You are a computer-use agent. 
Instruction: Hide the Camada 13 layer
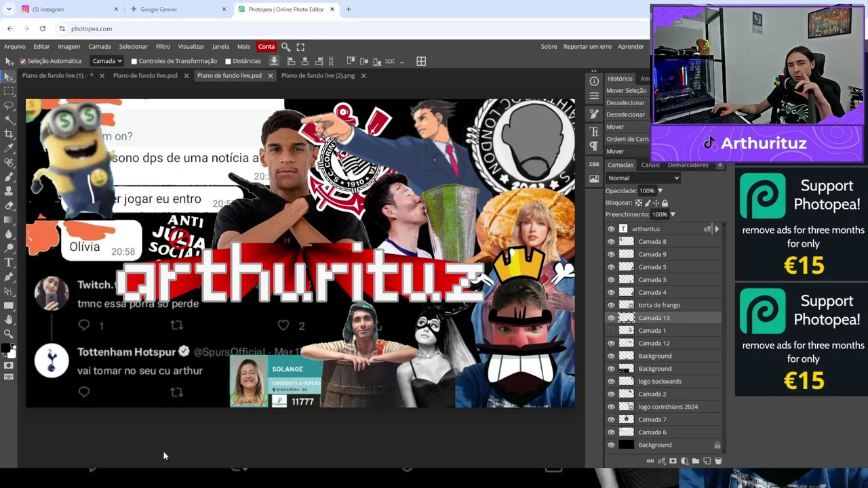pyautogui.click(x=611, y=318)
